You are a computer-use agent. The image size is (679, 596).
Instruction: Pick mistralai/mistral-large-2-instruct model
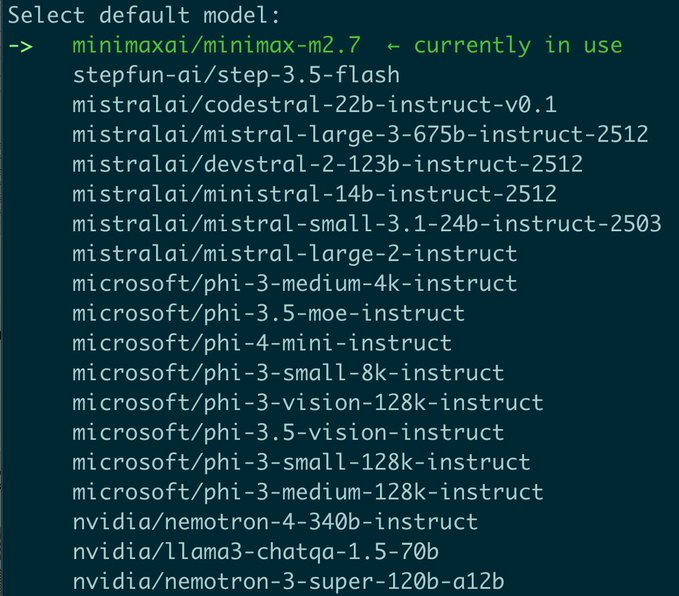tap(295, 254)
